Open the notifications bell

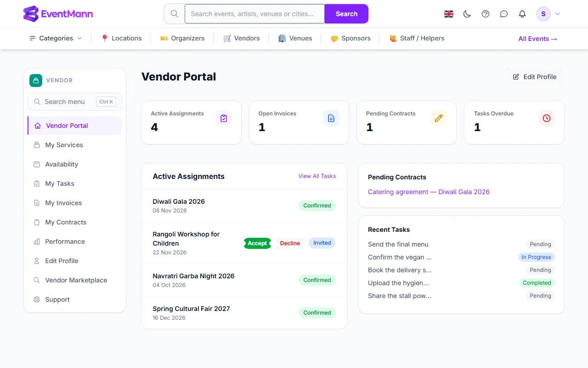pos(522,14)
